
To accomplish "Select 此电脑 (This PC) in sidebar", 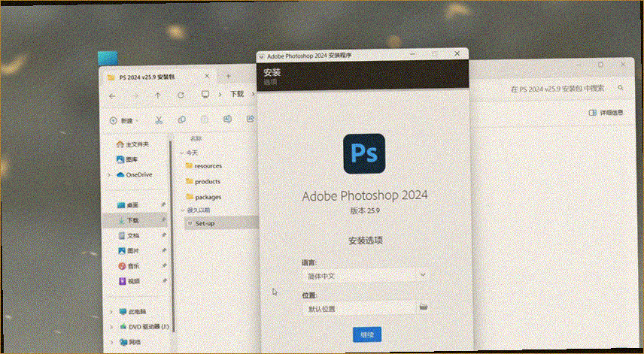I will click(x=133, y=312).
